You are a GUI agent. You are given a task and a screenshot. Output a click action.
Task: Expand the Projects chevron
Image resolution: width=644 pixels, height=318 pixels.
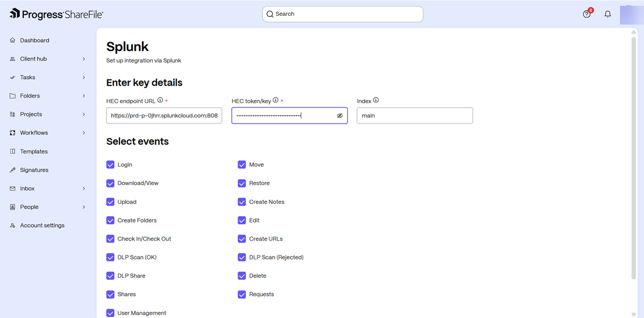84,114
